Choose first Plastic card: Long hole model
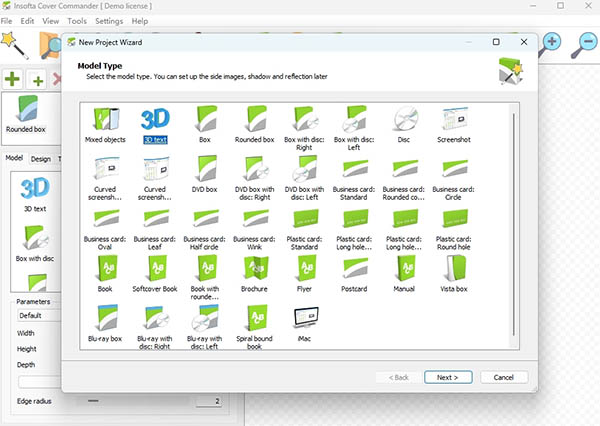This screenshot has height=426, width=600. coord(354,228)
